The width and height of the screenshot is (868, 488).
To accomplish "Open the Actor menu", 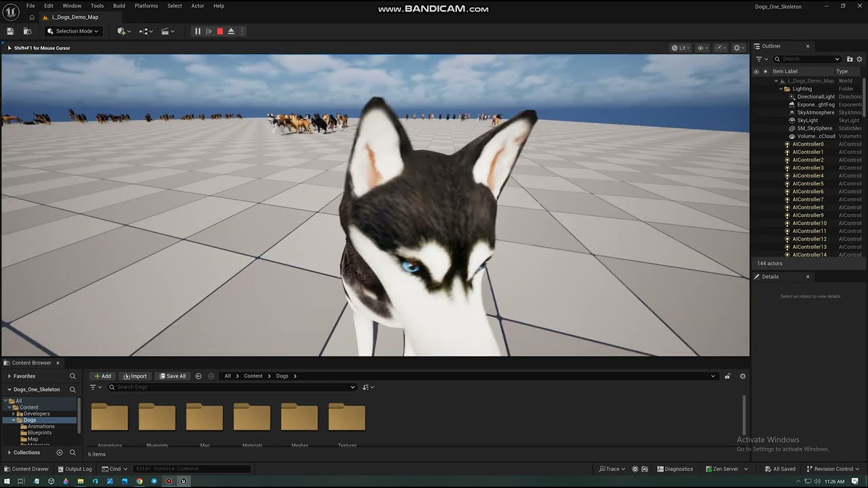I will [x=197, y=5].
